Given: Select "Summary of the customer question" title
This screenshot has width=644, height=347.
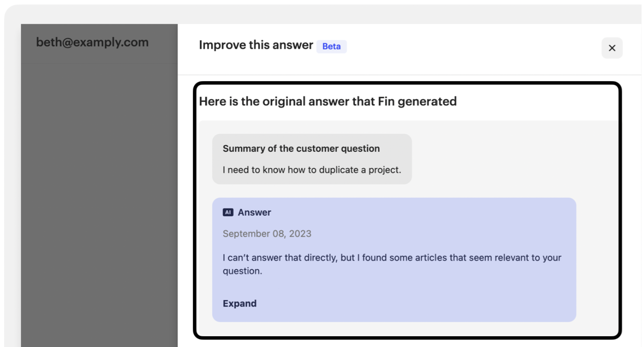Looking at the screenshot, I should [301, 148].
